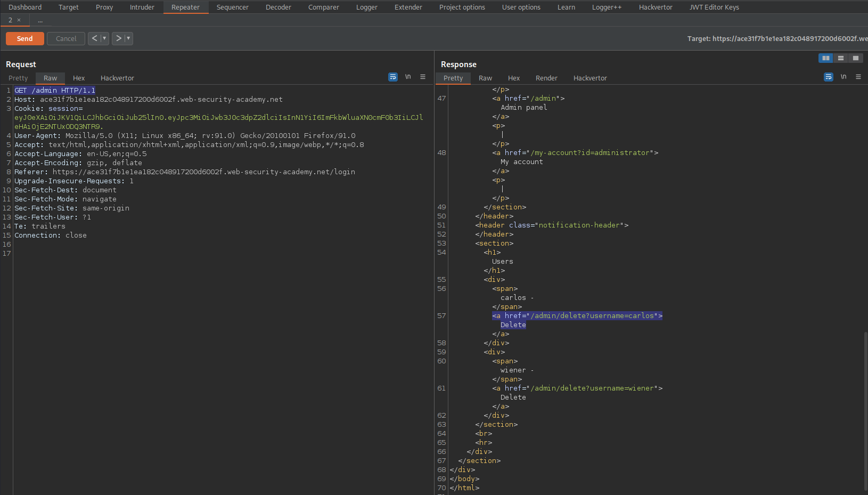Click the Connection: close header
Screen dimensions: 868x495
click(x=51, y=235)
